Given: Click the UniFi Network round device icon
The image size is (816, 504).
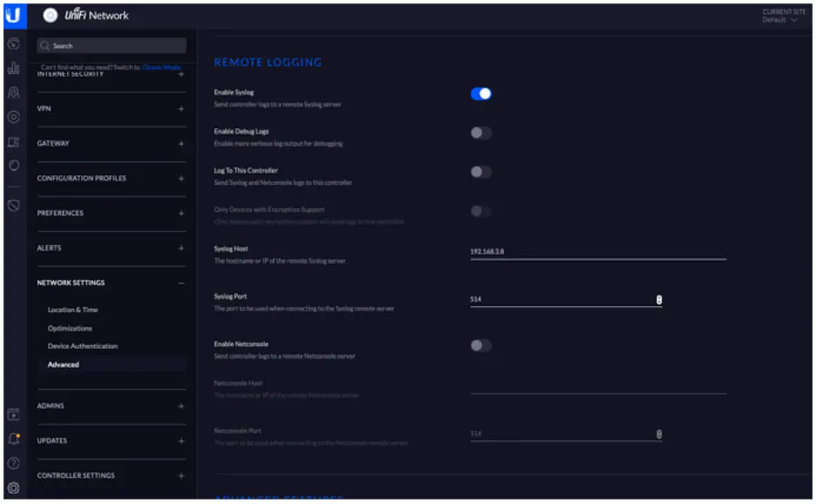Looking at the screenshot, I should coord(50,16).
